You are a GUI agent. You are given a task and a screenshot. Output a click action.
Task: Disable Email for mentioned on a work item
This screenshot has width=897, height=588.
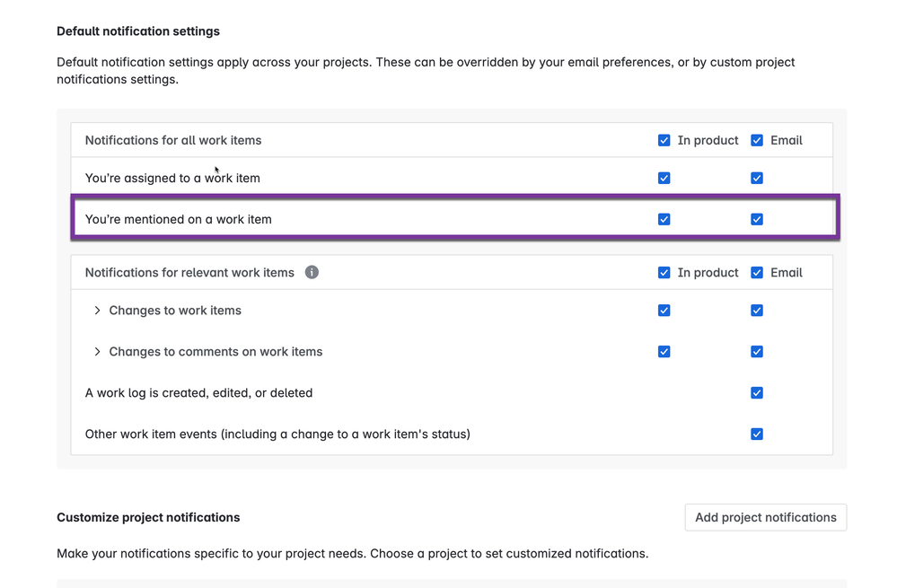(x=757, y=219)
